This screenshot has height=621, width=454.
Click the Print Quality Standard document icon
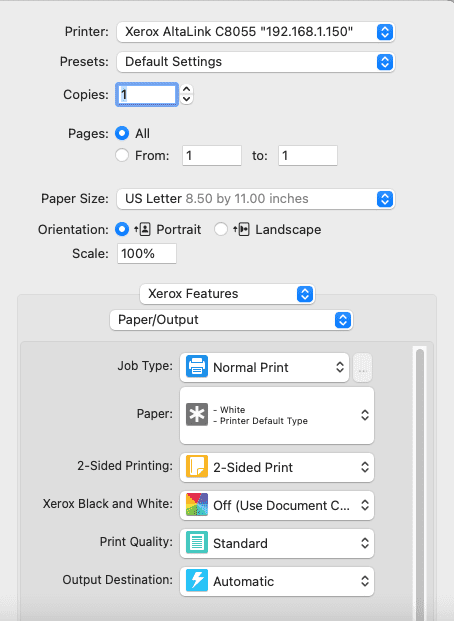pos(197,543)
